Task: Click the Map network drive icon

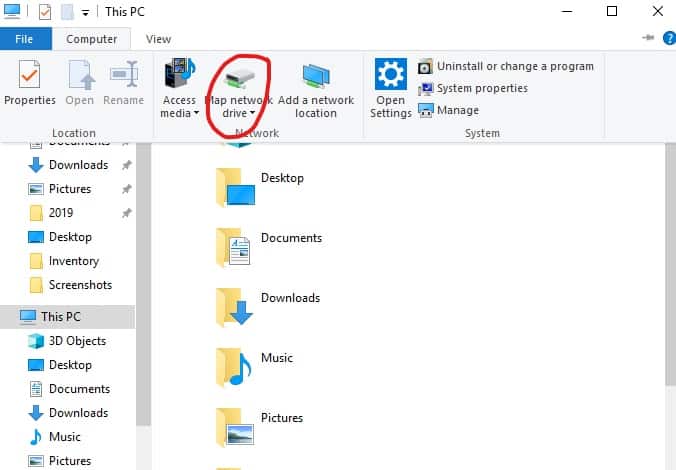Action: [240, 77]
